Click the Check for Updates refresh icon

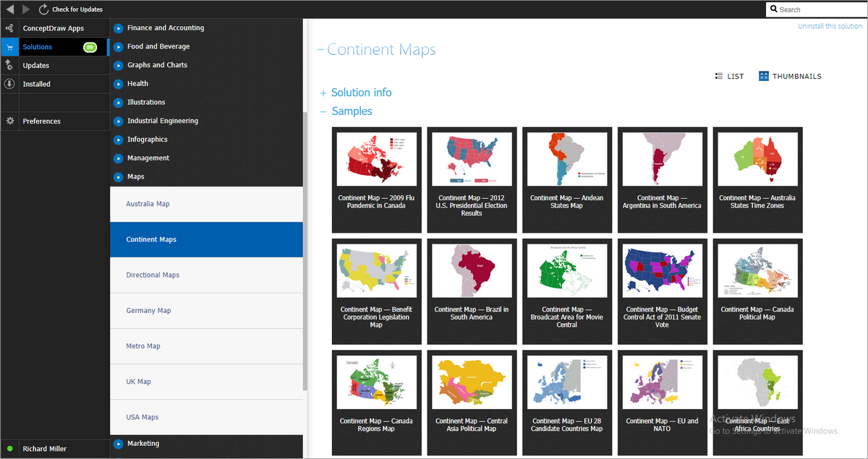(43, 9)
